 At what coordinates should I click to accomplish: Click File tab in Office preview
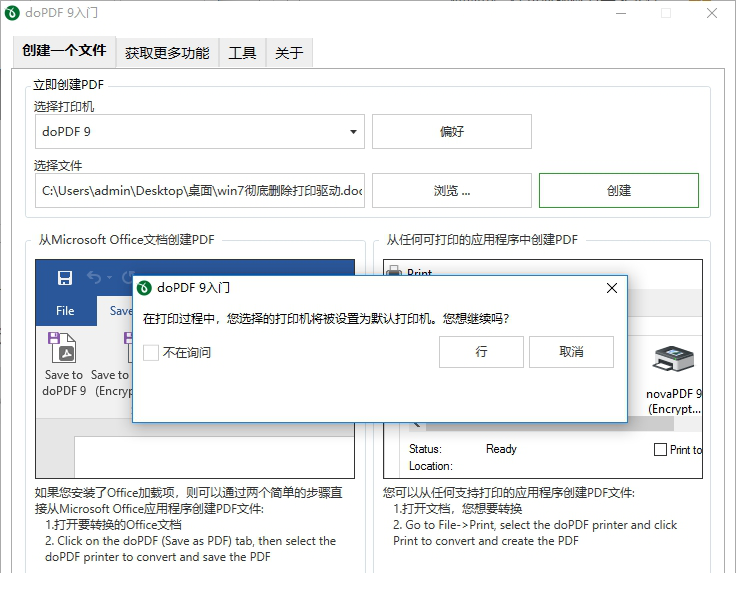(65, 311)
